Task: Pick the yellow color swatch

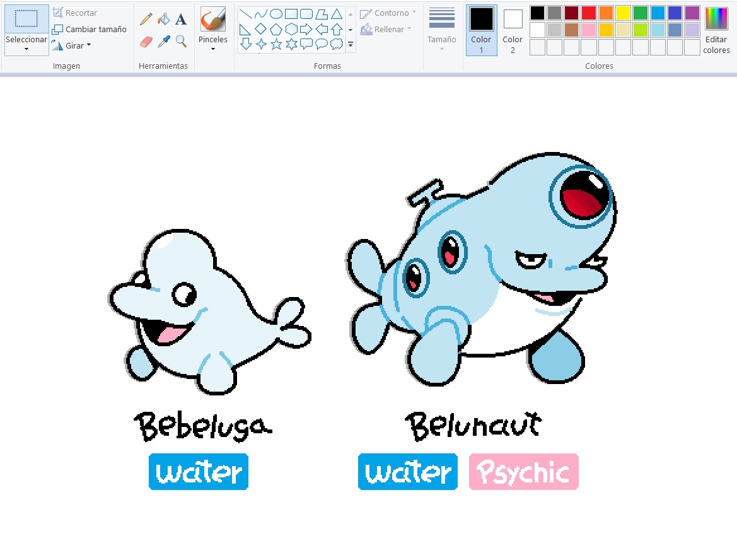Action: click(x=624, y=13)
